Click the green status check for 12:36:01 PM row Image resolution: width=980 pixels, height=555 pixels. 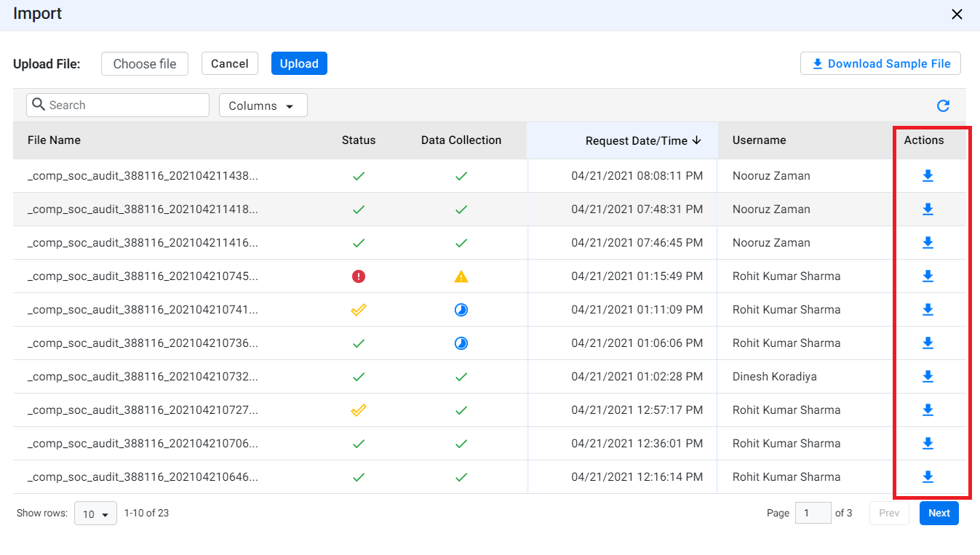click(x=359, y=444)
